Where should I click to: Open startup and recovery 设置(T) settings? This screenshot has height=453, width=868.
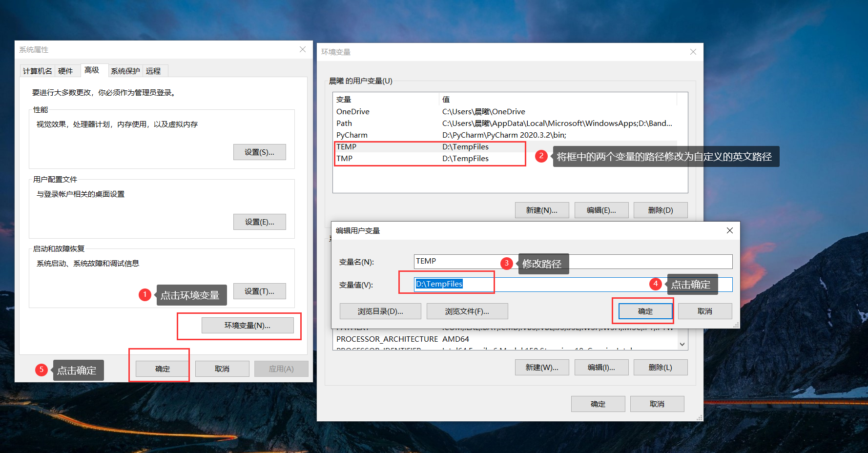pyautogui.click(x=259, y=291)
